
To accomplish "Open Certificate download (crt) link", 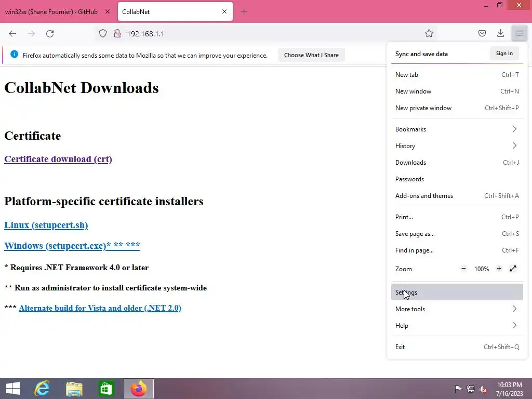I will click(58, 159).
